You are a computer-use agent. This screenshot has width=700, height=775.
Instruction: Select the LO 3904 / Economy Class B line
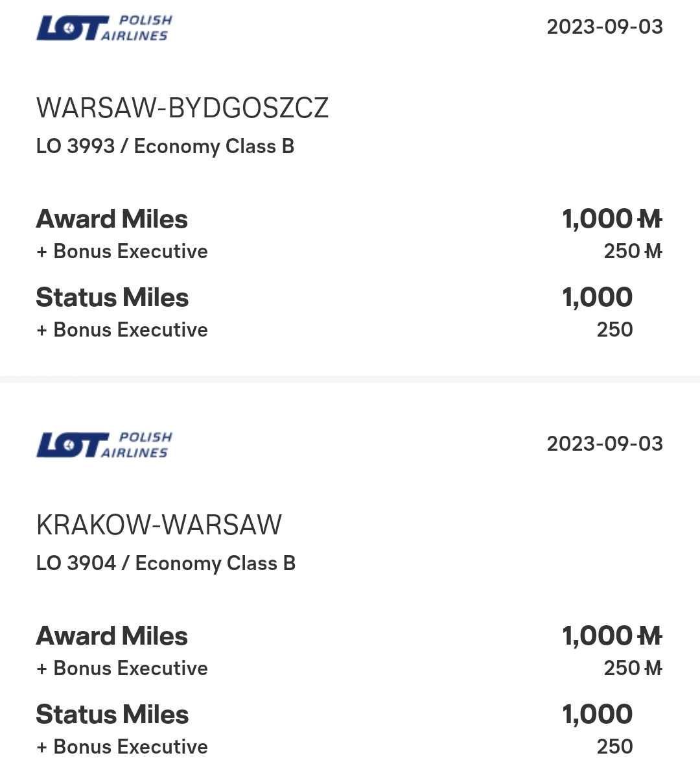[x=165, y=564]
